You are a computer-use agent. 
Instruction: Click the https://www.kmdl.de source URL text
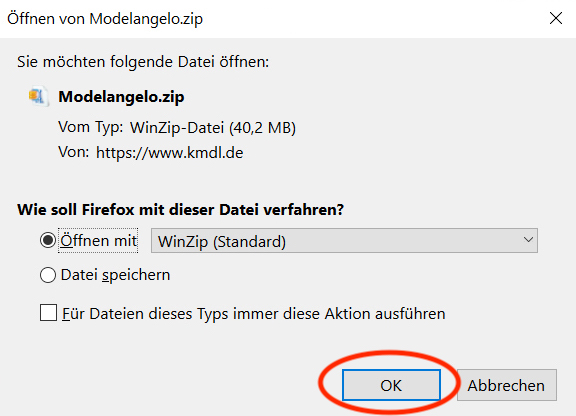pos(169,153)
